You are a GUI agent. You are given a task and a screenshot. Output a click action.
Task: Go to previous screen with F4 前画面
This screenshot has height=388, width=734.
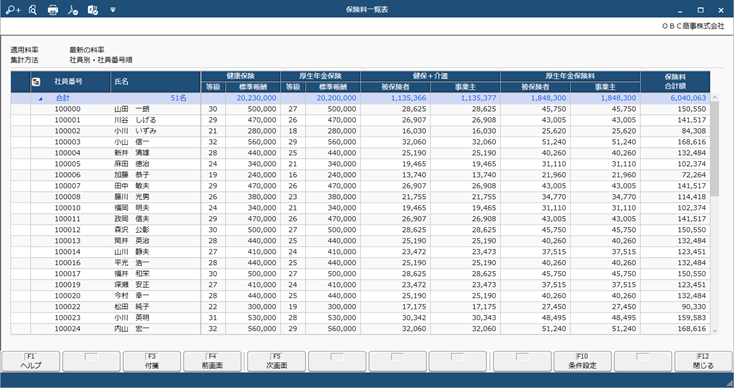(x=212, y=361)
